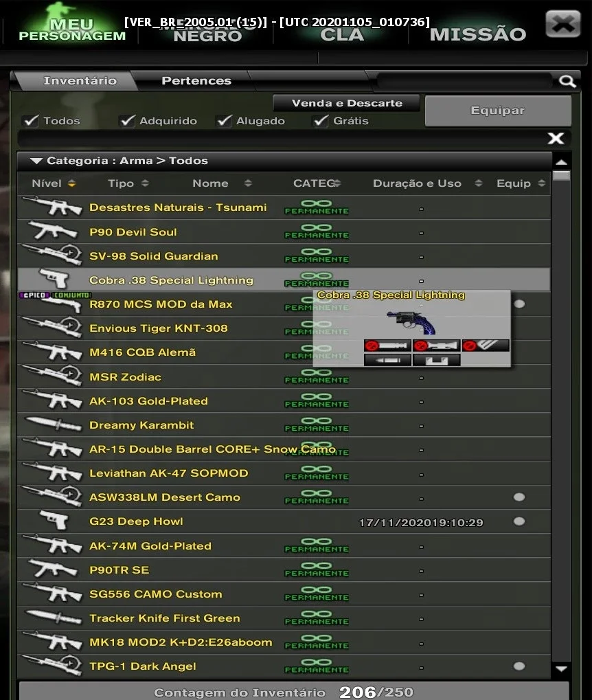Click the Cobra .38 revolver preview image
Screen dimensions: 592x700
pyautogui.click(x=411, y=322)
